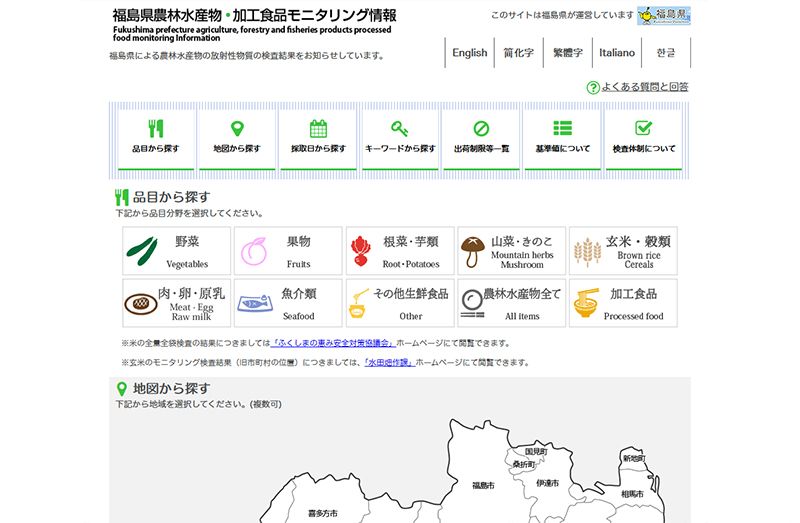This screenshot has height=523, width=800.
Task: Click the prohibition icon for shipping restrictions
Action: (481, 129)
